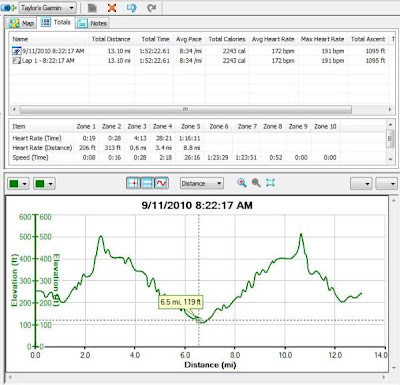
Task: Sort by the Total Distance column header
Action: click(111, 39)
